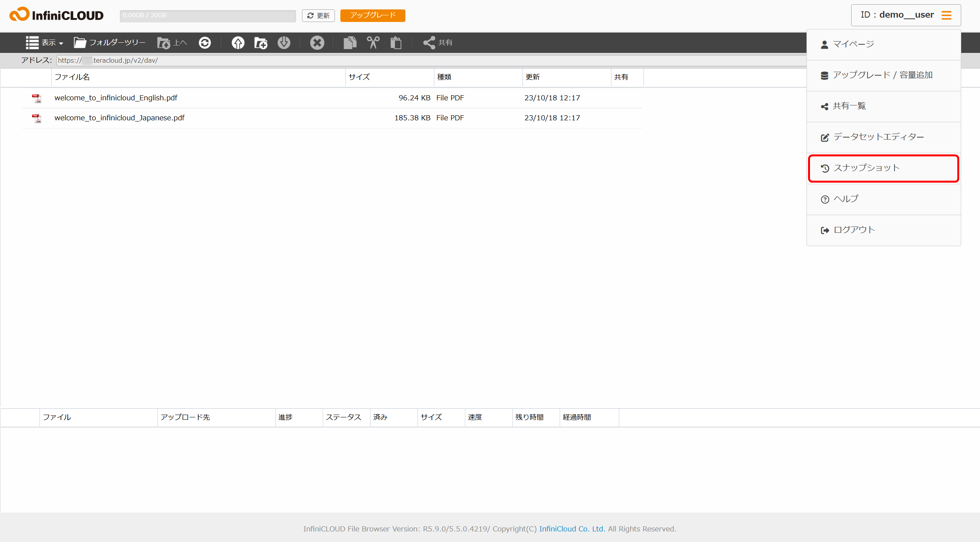Viewport: 980px width, 542px height.
Task: Cut files with the scissors icon
Action: (373, 42)
